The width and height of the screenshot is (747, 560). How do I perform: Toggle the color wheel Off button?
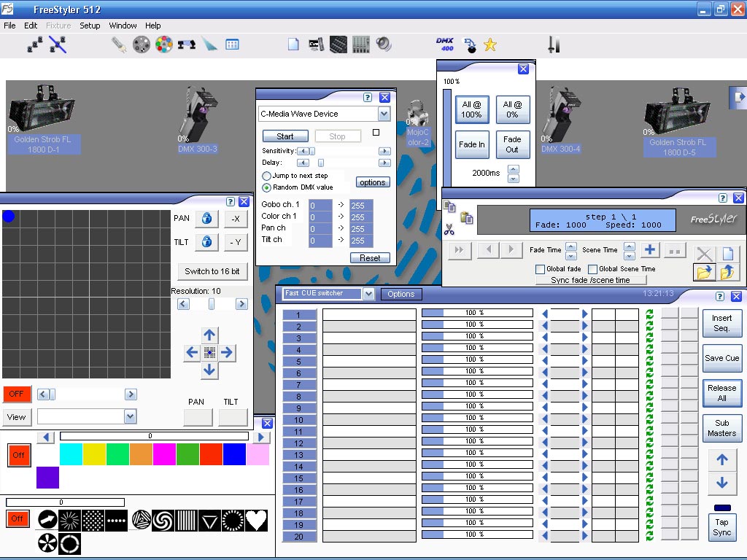pos(19,455)
